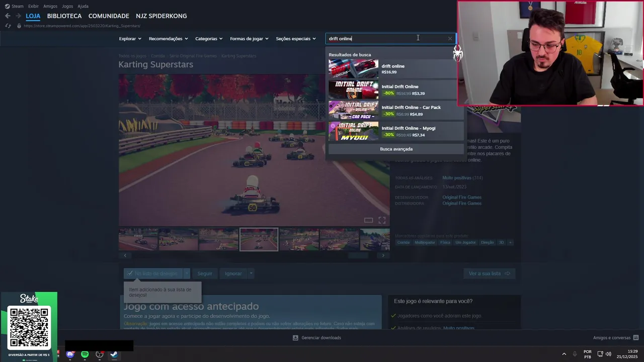
Task: Open the wishlist options dropdown arrow
Action: tap(187, 274)
